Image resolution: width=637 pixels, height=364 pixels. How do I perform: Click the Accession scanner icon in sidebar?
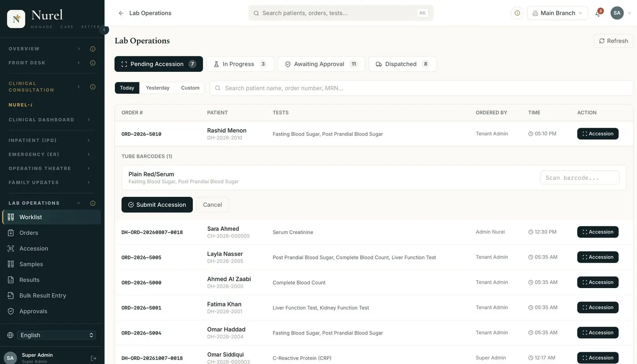(11, 249)
